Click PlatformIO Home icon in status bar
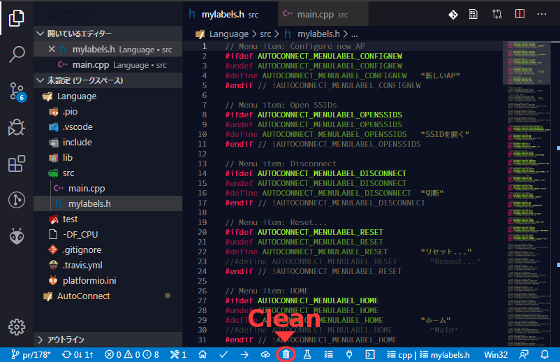The image size is (560, 362). tap(202, 355)
